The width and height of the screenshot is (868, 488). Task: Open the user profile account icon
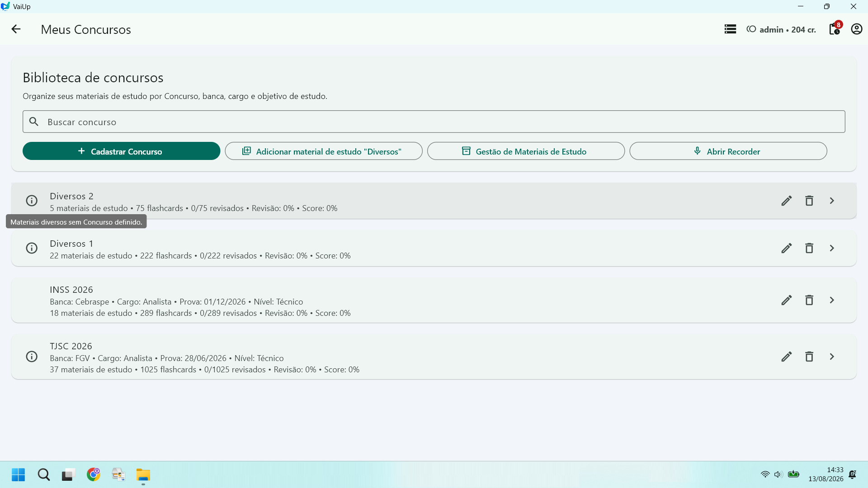856,29
